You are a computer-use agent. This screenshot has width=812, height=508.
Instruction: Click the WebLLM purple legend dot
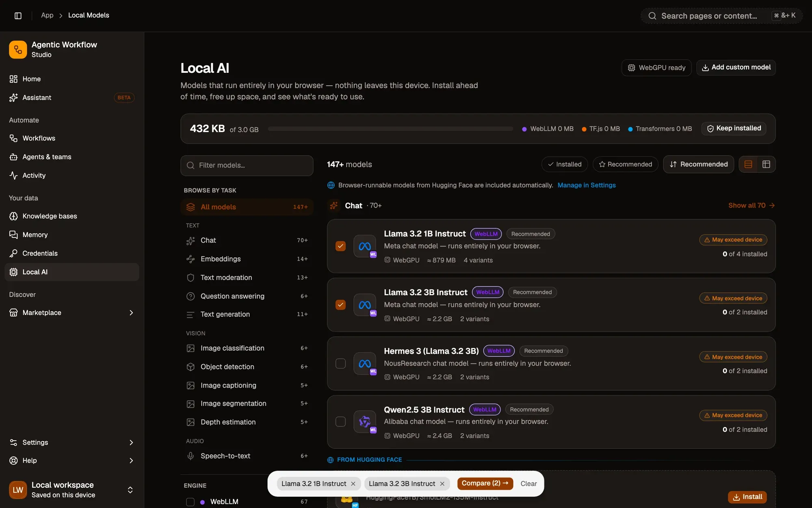524,129
